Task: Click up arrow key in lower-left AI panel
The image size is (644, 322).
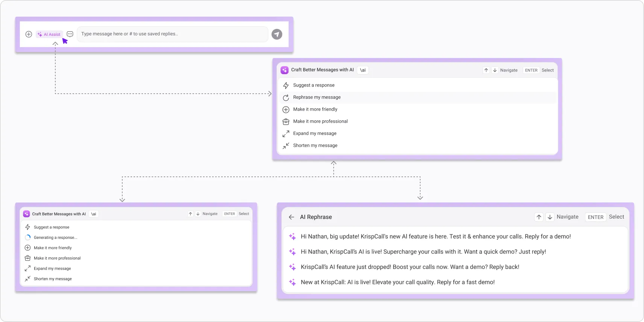Action: point(190,214)
